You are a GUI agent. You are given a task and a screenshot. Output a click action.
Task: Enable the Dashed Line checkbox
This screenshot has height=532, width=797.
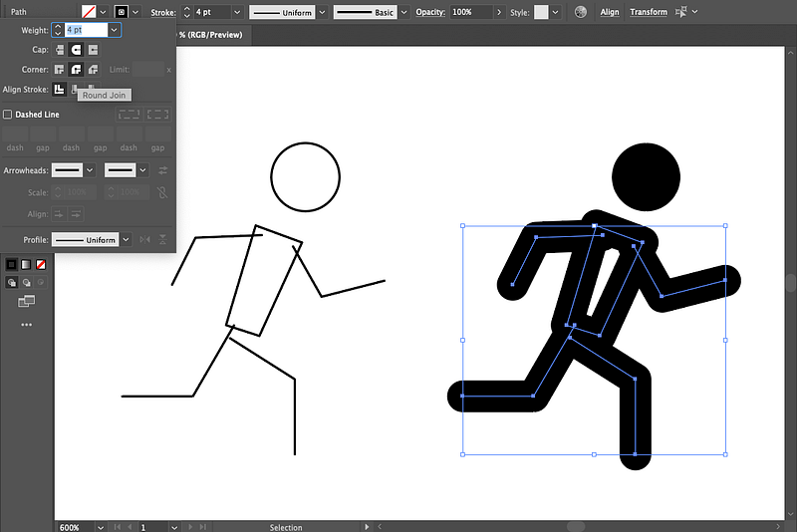[x=8, y=115]
